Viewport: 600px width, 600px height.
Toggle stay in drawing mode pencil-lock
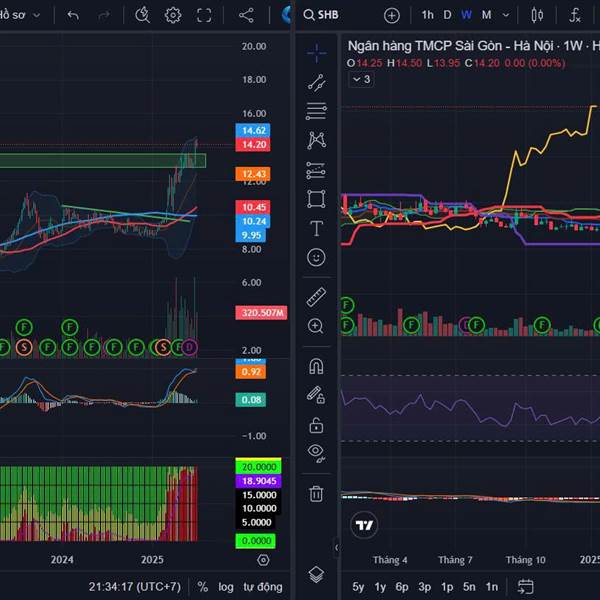click(x=316, y=395)
